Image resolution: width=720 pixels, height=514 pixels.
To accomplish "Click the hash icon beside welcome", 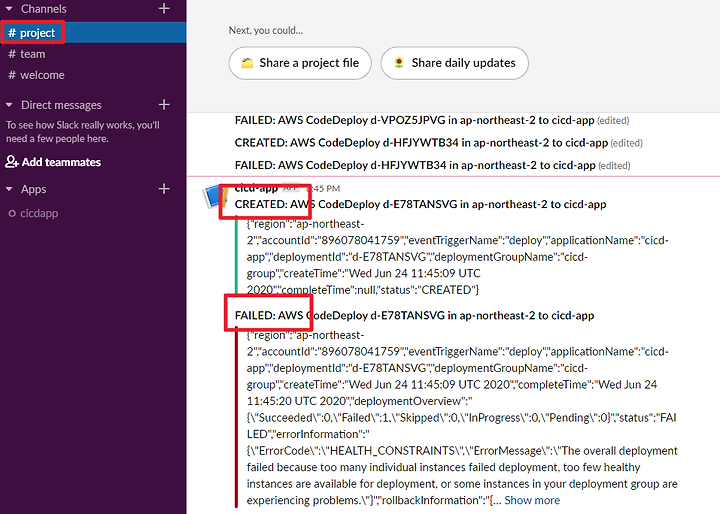I will [x=12, y=75].
